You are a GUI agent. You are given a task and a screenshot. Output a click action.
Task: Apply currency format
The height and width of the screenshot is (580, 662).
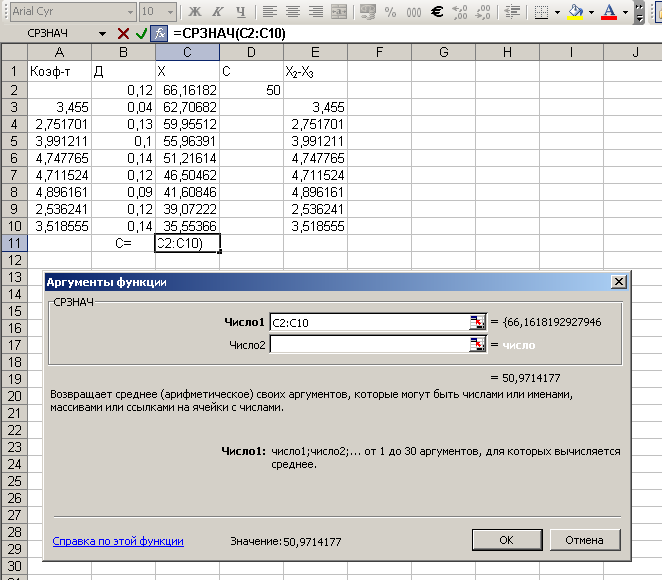[x=368, y=11]
